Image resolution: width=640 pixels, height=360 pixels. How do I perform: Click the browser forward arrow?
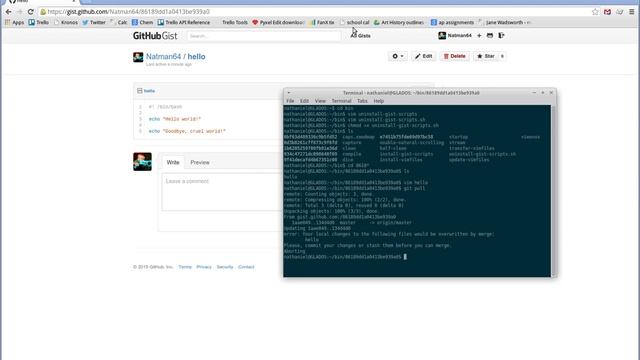(x=19, y=12)
